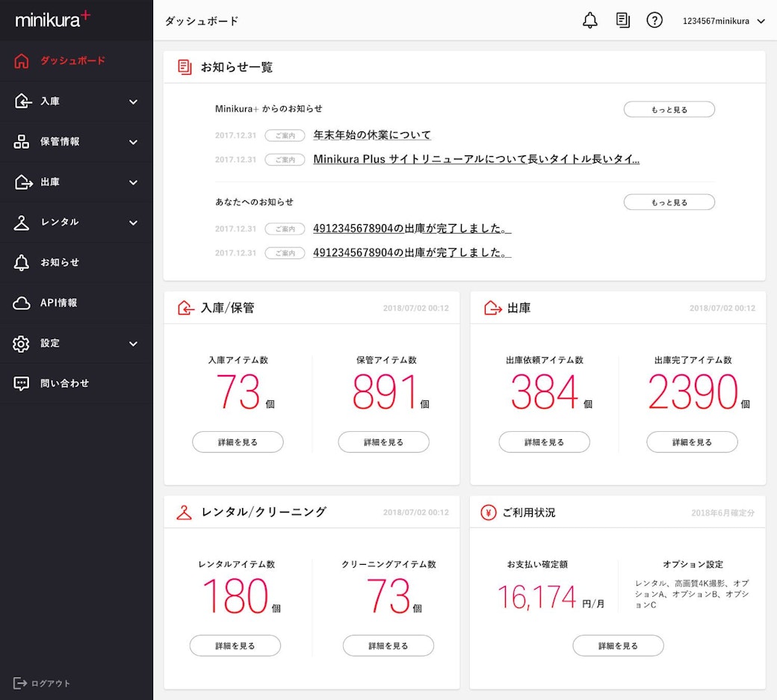
Task: Click the minikura+ logo
Action: coord(53,19)
